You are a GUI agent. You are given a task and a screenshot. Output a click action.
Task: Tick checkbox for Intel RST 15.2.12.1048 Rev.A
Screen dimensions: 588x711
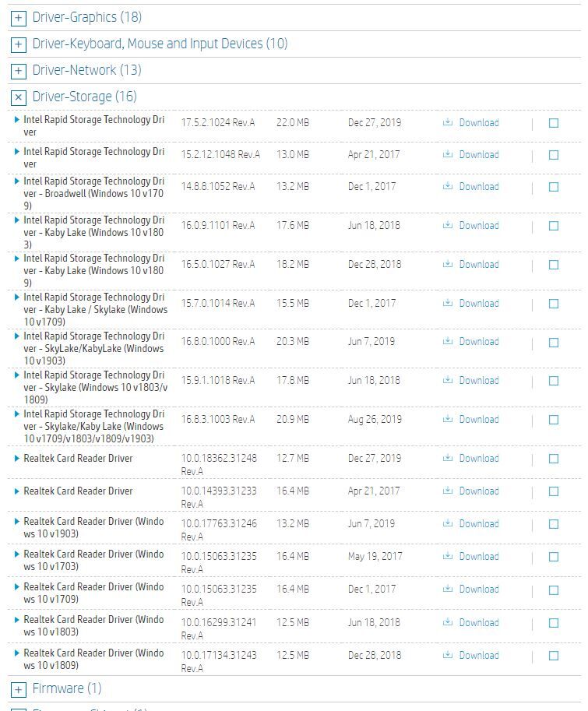tap(554, 155)
